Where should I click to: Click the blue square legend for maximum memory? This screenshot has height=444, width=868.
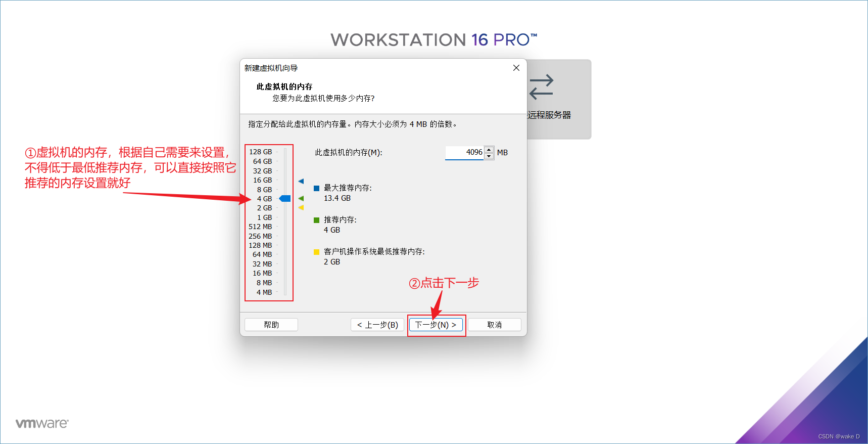pos(317,188)
